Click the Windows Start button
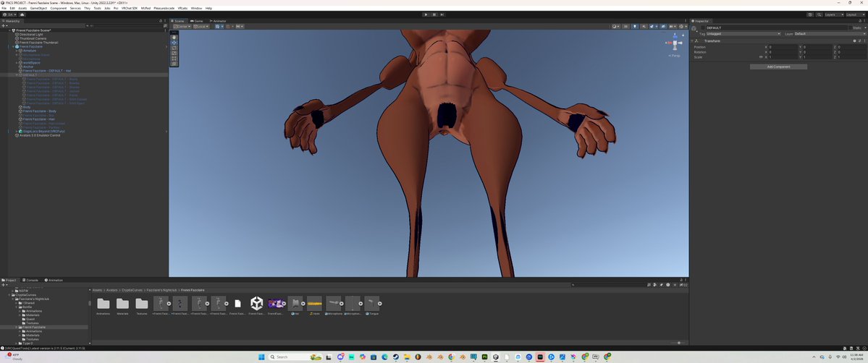Screen dimensions: 868x363 click(x=261, y=357)
